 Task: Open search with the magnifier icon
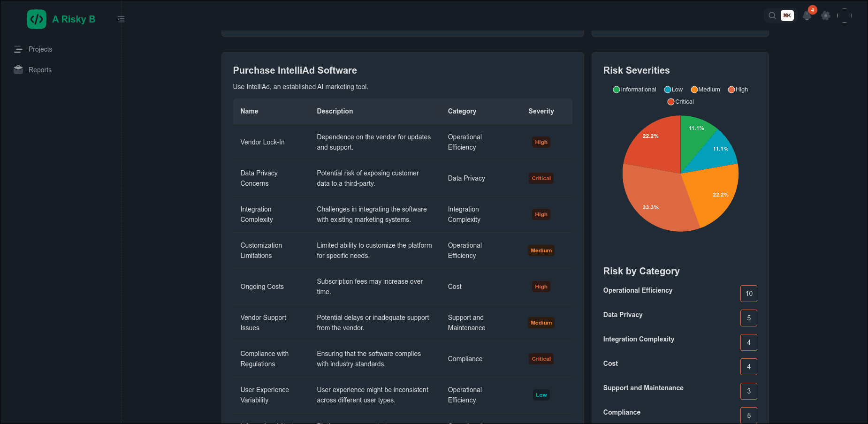[x=772, y=15]
